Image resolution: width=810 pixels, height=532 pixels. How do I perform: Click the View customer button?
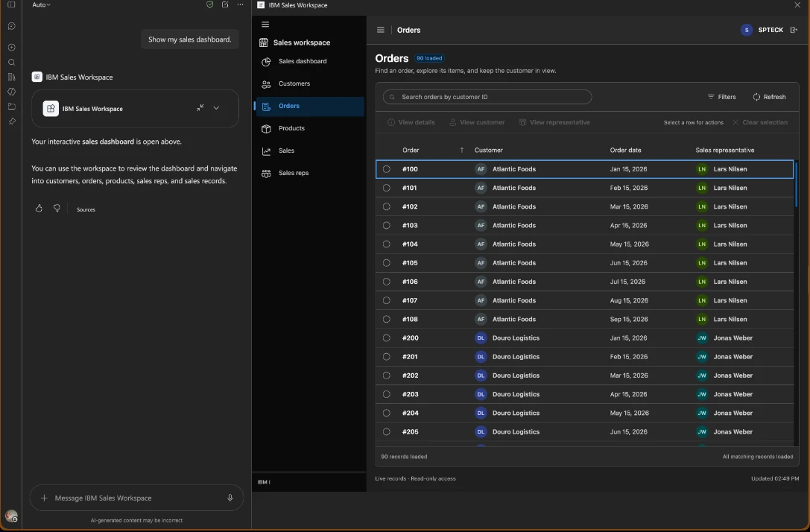477,122
